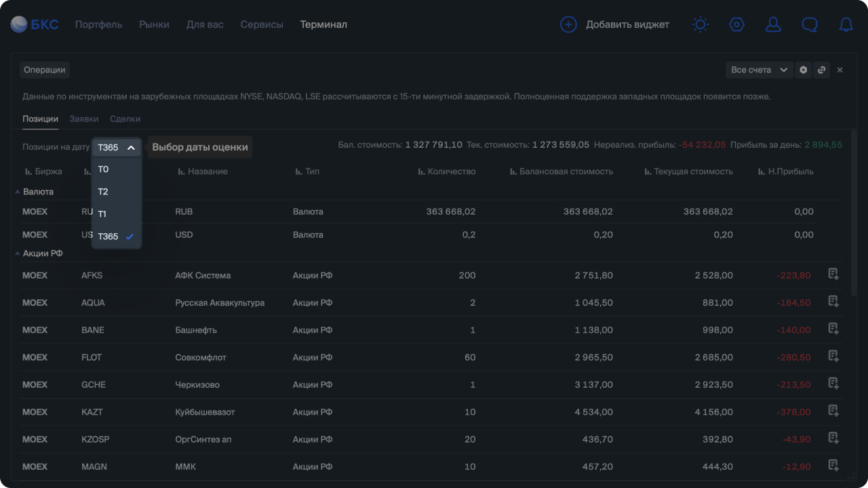
Task: Open the Все счета dropdown
Action: 759,70
